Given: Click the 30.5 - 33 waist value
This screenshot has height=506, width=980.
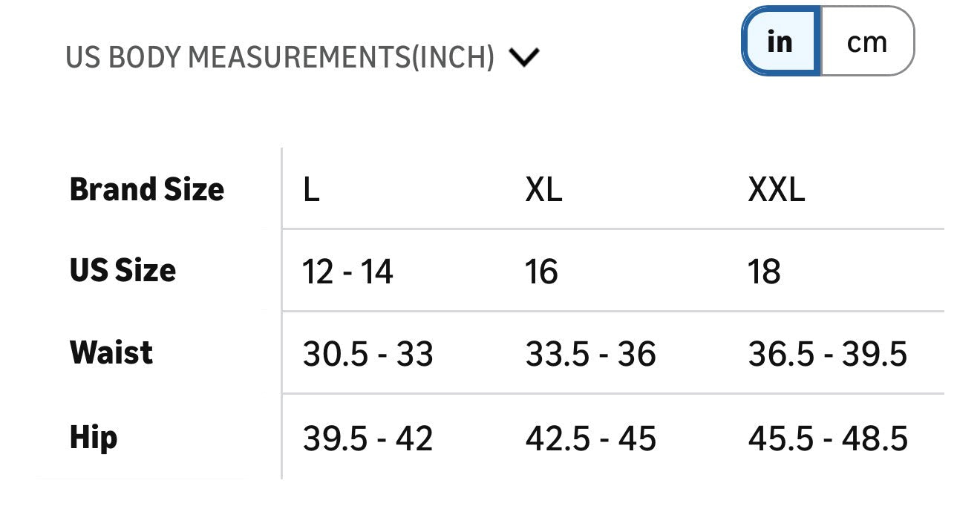Looking at the screenshot, I should (367, 354).
